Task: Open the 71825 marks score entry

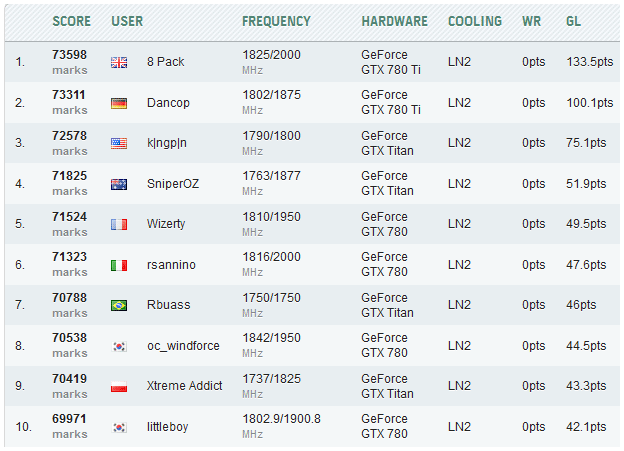Action: (x=70, y=183)
